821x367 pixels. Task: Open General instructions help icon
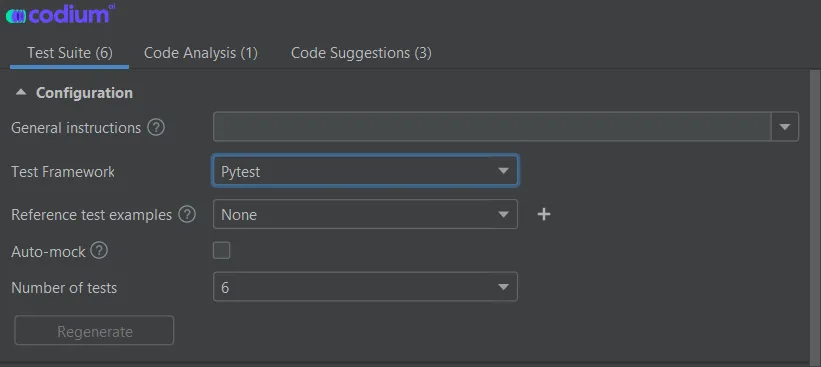click(156, 127)
